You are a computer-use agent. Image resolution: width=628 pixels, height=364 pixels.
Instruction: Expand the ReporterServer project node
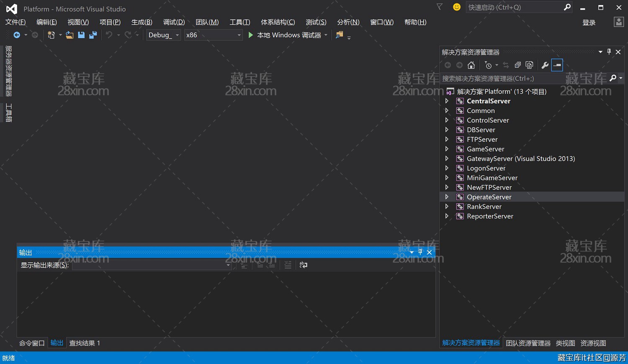(447, 216)
